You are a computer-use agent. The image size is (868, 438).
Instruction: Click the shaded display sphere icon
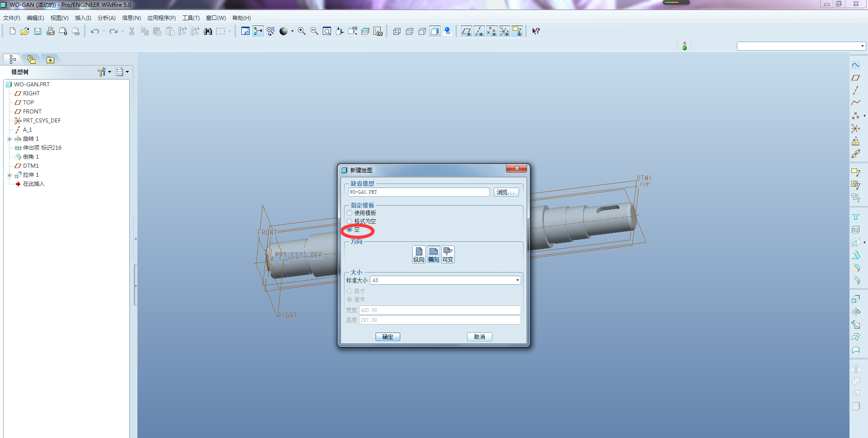click(283, 31)
